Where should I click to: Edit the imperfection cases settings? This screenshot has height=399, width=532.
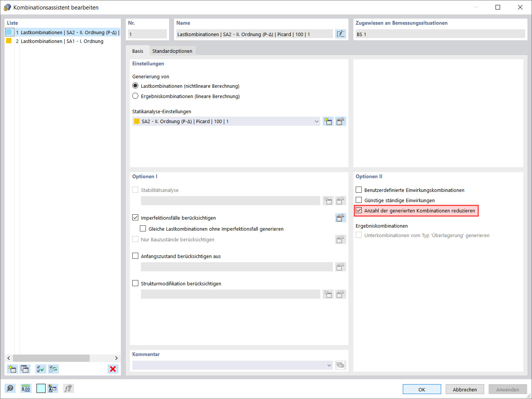coord(340,217)
